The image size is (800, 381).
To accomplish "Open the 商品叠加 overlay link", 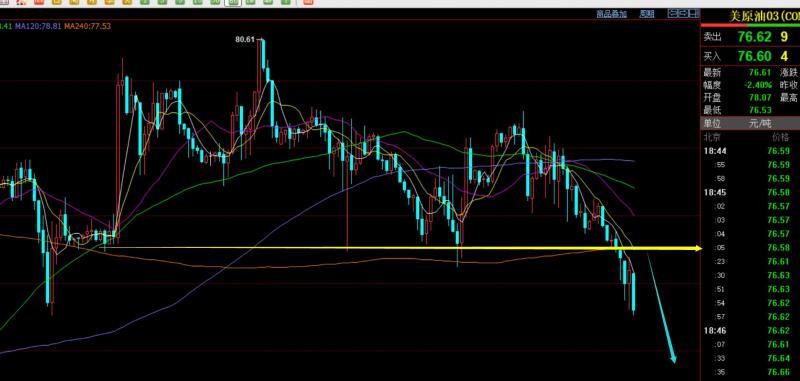I will tap(612, 14).
